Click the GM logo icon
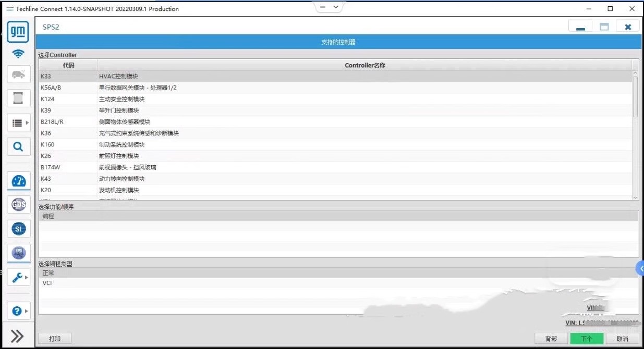 18,32
